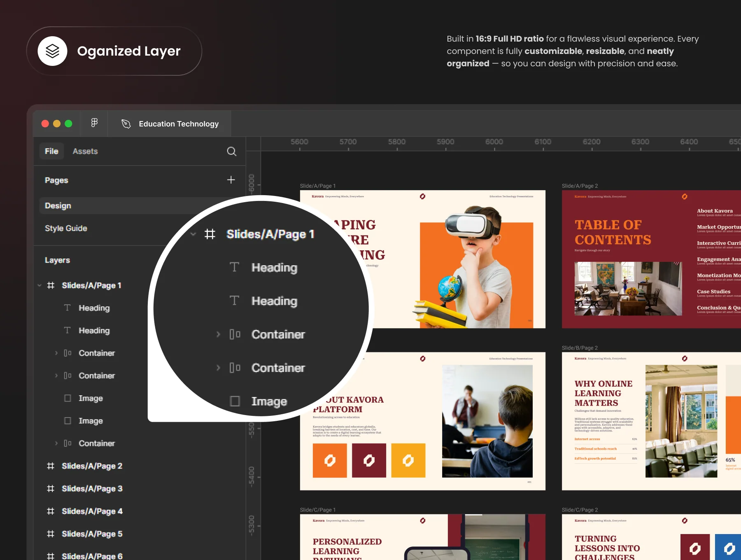
Task: Click frame icon of Slides/A/Page 2
Action: 51,466
